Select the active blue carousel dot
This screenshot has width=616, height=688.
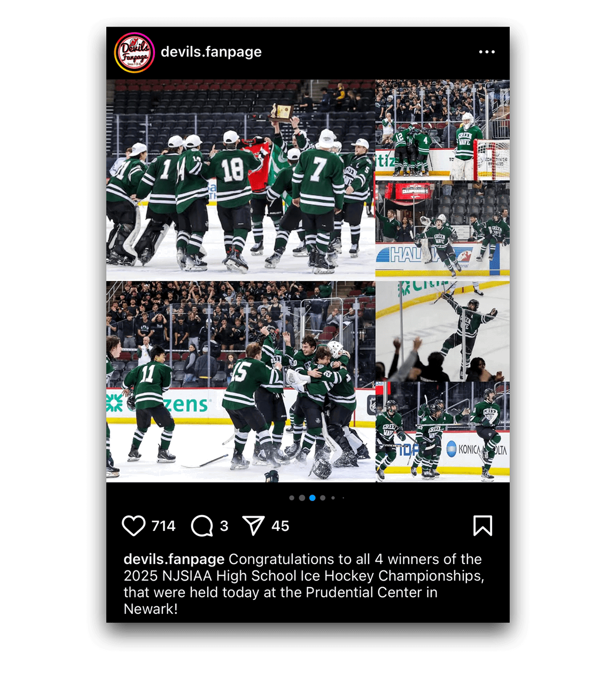[312, 498]
